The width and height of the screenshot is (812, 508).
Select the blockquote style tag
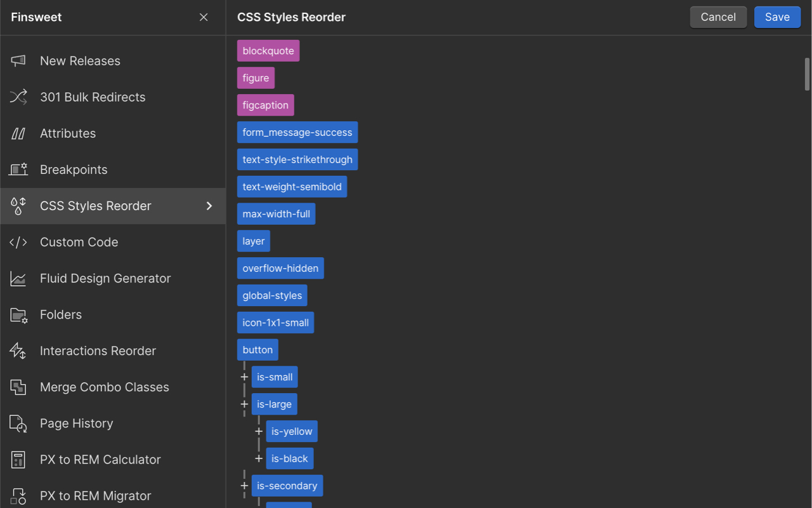coord(268,50)
